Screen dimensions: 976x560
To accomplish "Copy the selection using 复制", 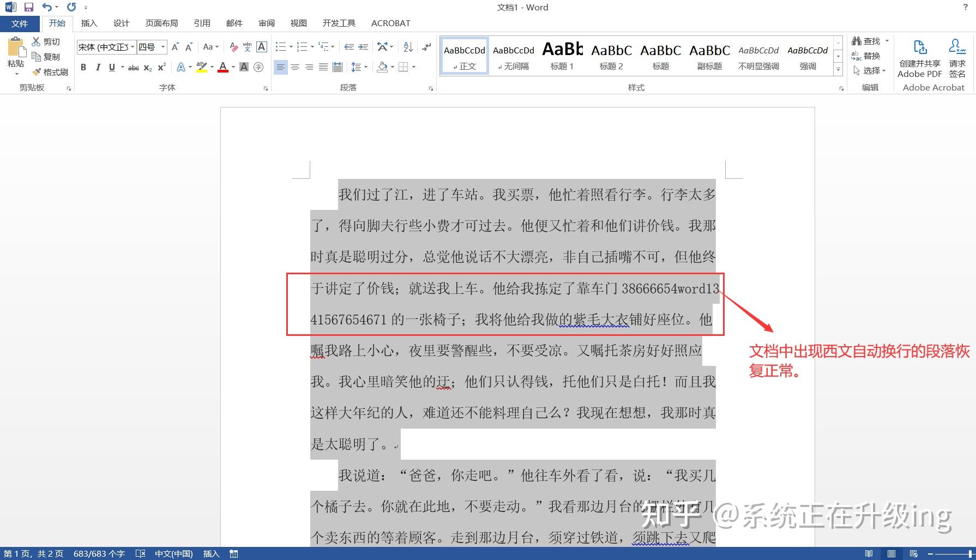I will (x=46, y=57).
